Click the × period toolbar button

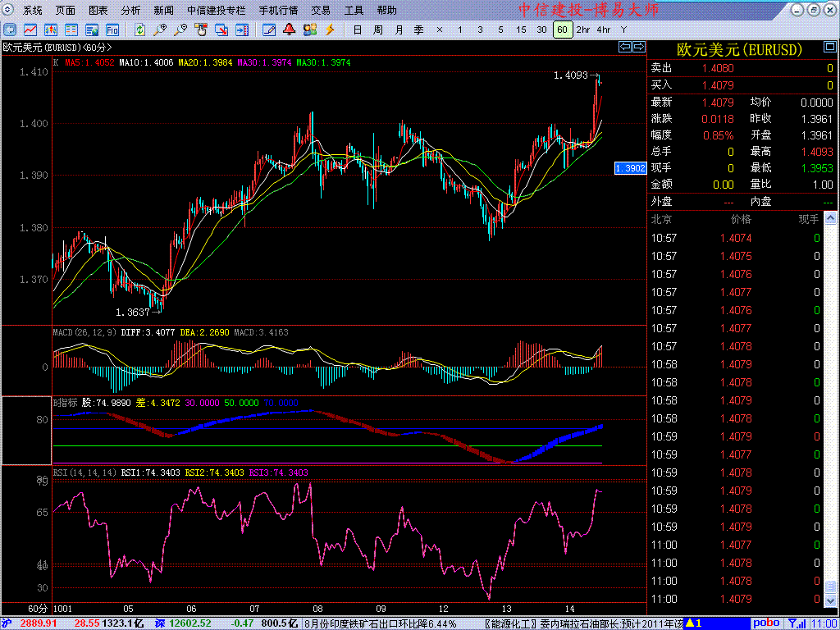coord(440,30)
